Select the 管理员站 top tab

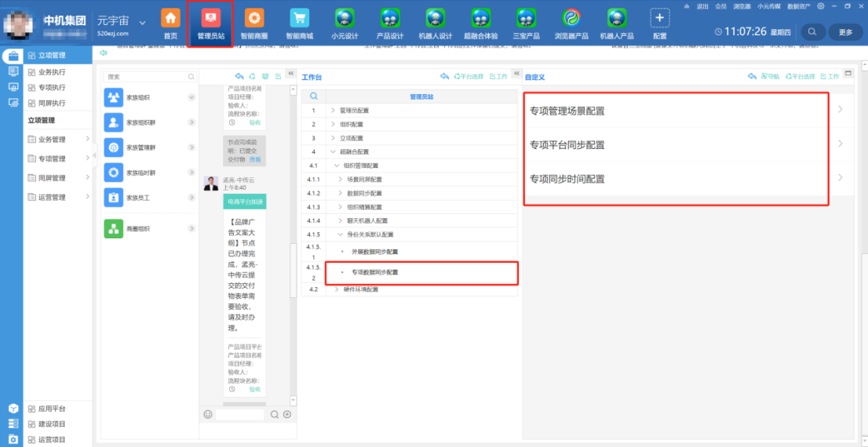[x=210, y=24]
